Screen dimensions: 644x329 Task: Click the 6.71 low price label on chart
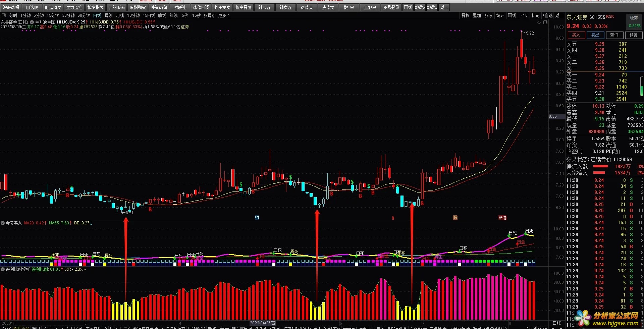point(129,213)
